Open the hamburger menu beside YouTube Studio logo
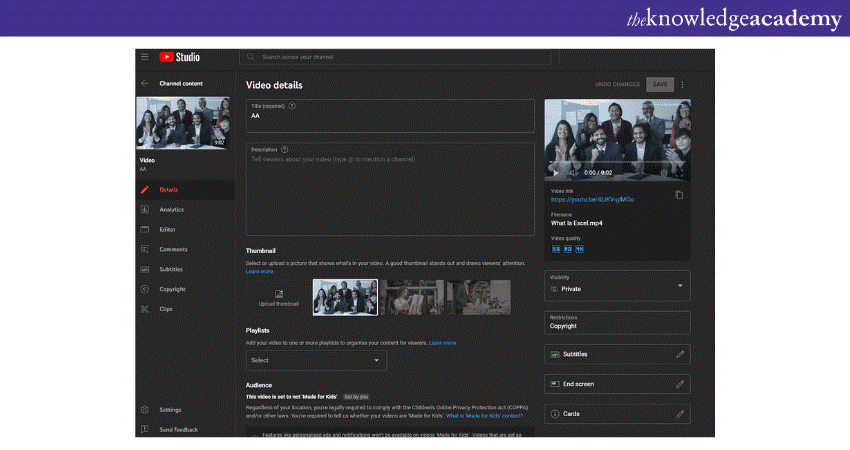Screen dimensions: 850x450 [x=145, y=58]
